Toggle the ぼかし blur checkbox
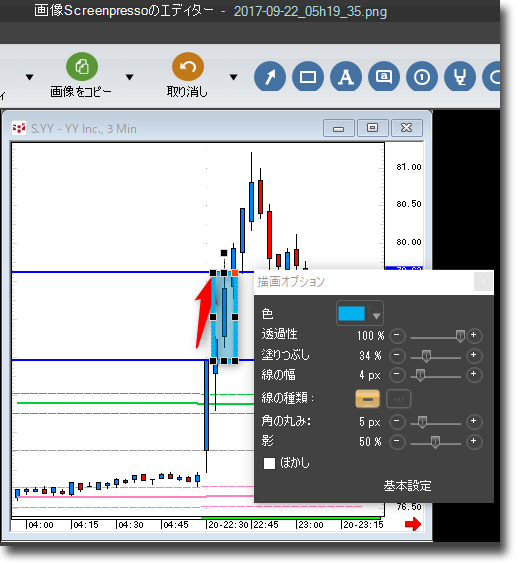Viewport: 517px width, 563px height. (x=269, y=463)
